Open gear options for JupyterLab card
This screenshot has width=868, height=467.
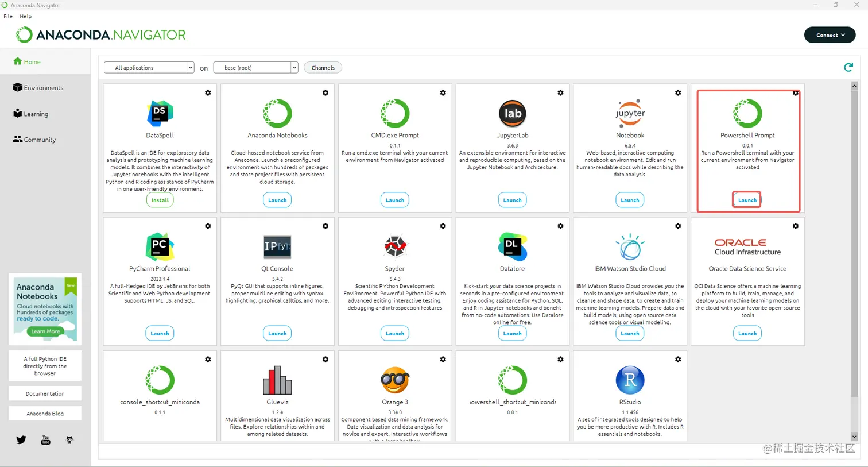tap(560, 92)
